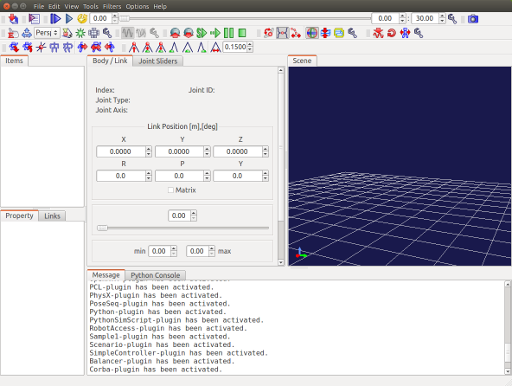Open time bar wrench configuration
The width and height of the screenshot is (512, 386).
pos(452,19)
